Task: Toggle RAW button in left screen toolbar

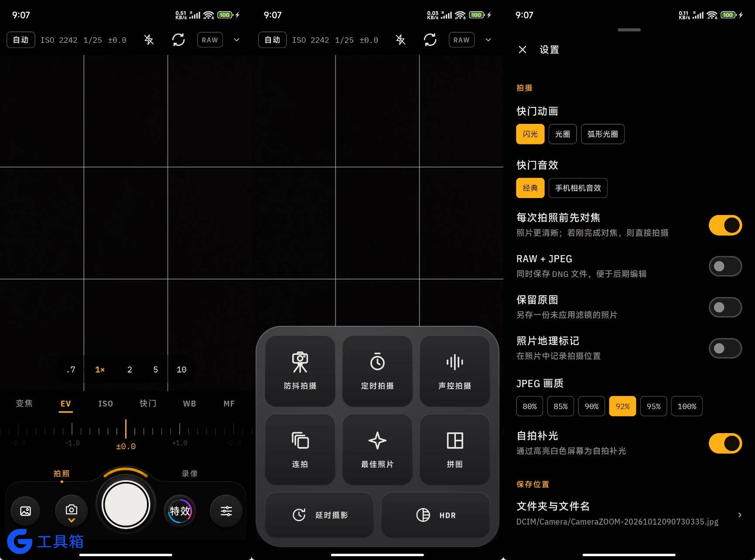Action: 210,40
